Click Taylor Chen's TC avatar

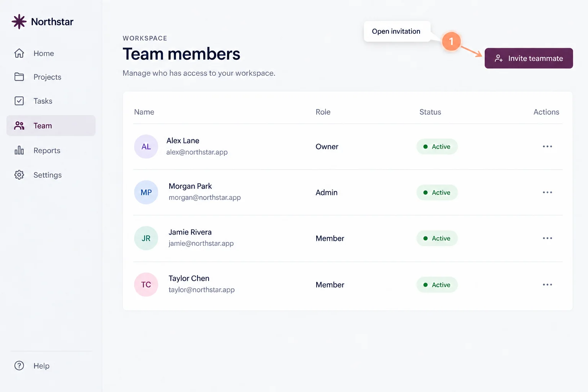(x=146, y=284)
